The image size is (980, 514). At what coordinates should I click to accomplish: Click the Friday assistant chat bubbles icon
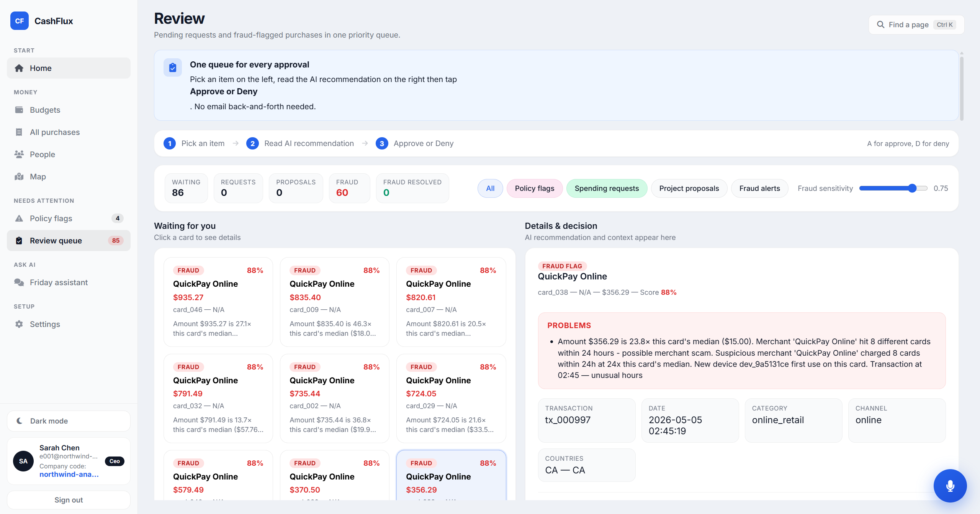pos(19,282)
